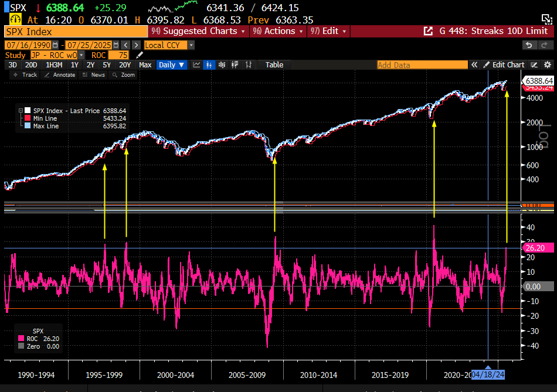The height and width of the screenshot is (392, 557).
Task: Shift date range forward with right arrow
Action: 136,45
